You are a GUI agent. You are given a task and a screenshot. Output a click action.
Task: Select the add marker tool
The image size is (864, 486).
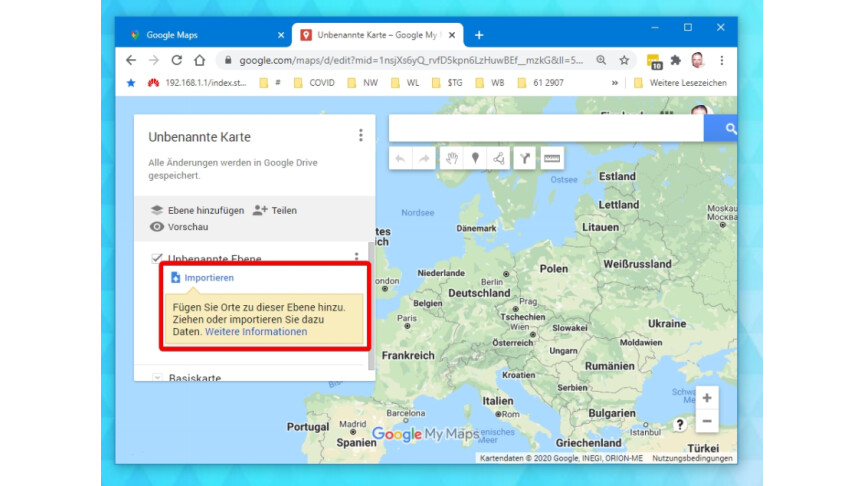(x=475, y=159)
